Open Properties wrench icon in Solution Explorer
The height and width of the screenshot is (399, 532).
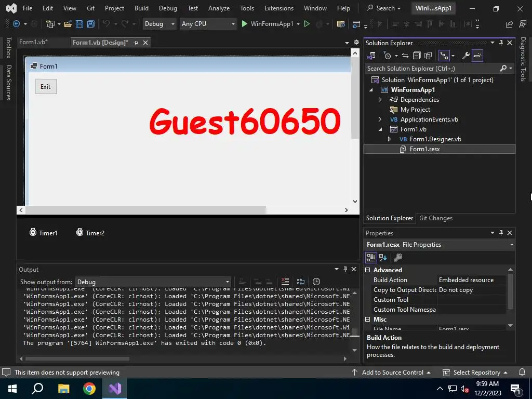click(x=466, y=55)
